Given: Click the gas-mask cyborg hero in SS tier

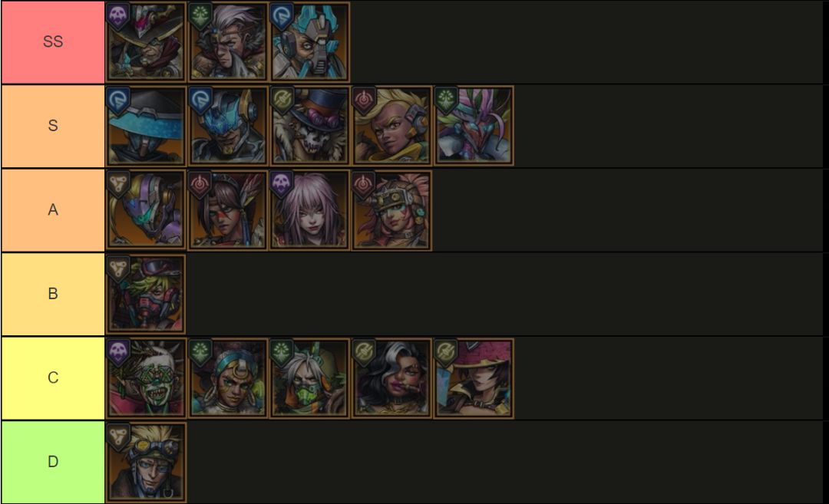Looking at the screenshot, I should [x=310, y=41].
